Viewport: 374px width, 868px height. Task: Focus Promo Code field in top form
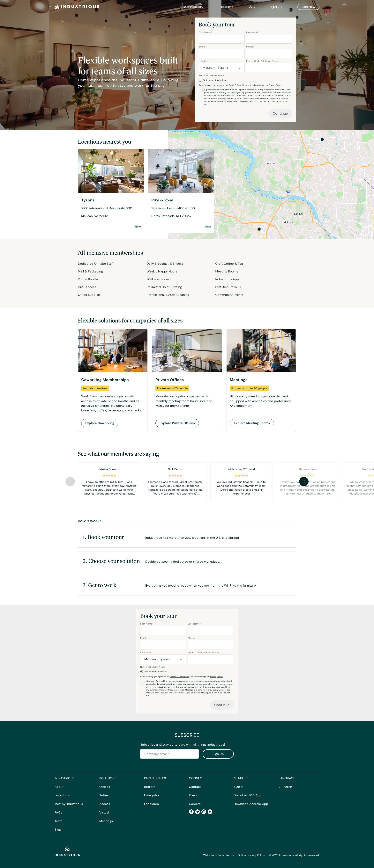tap(269, 68)
